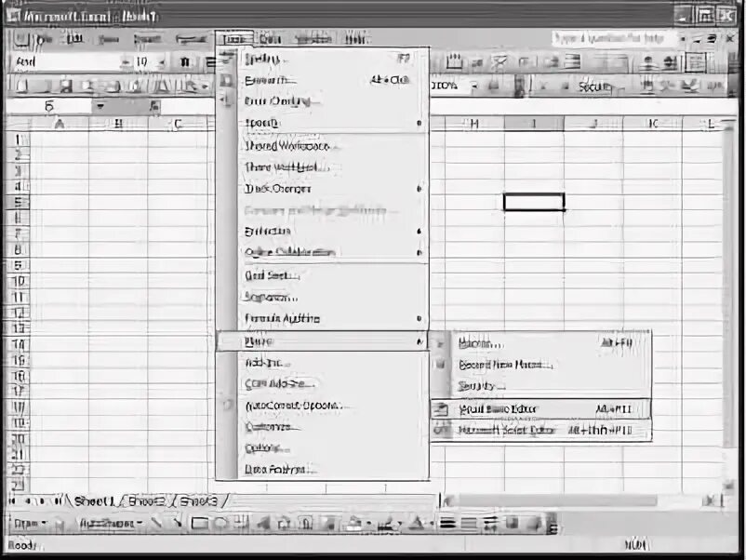Viewport: 746px width, 560px height.
Task: Choose Options... in the Tools menu
Action: pyautogui.click(x=322, y=448)
